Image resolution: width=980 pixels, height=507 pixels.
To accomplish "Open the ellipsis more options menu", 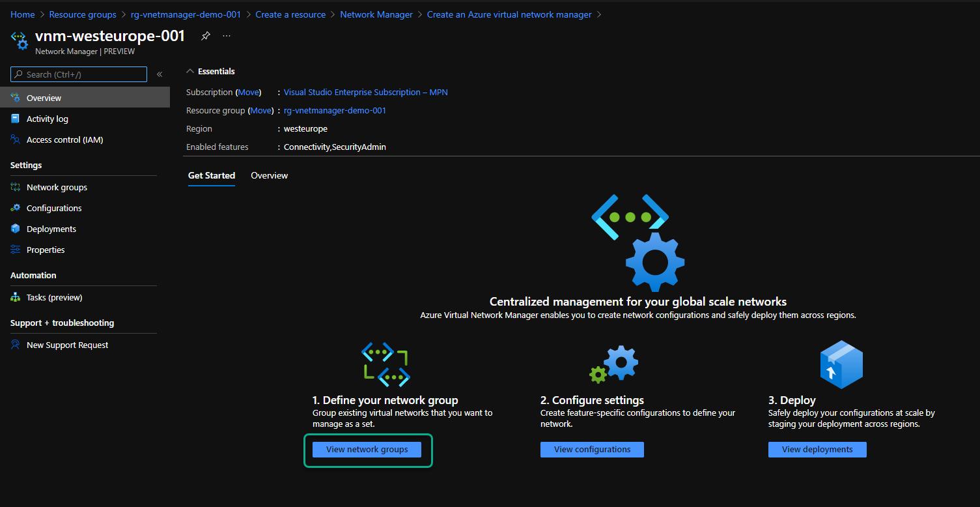I will tap(227, 36).
